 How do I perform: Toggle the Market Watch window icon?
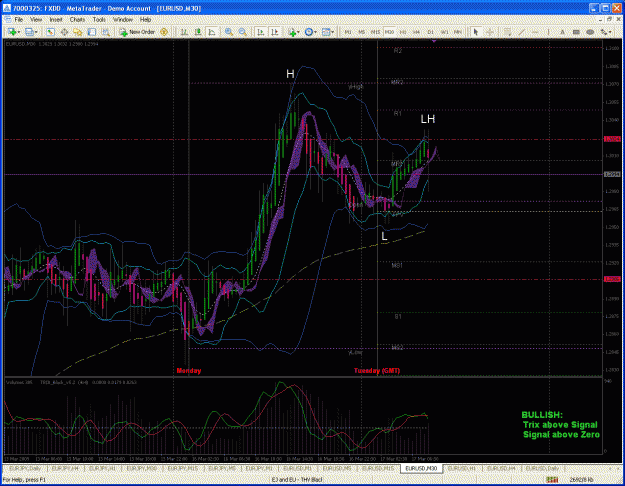(50, 32)
